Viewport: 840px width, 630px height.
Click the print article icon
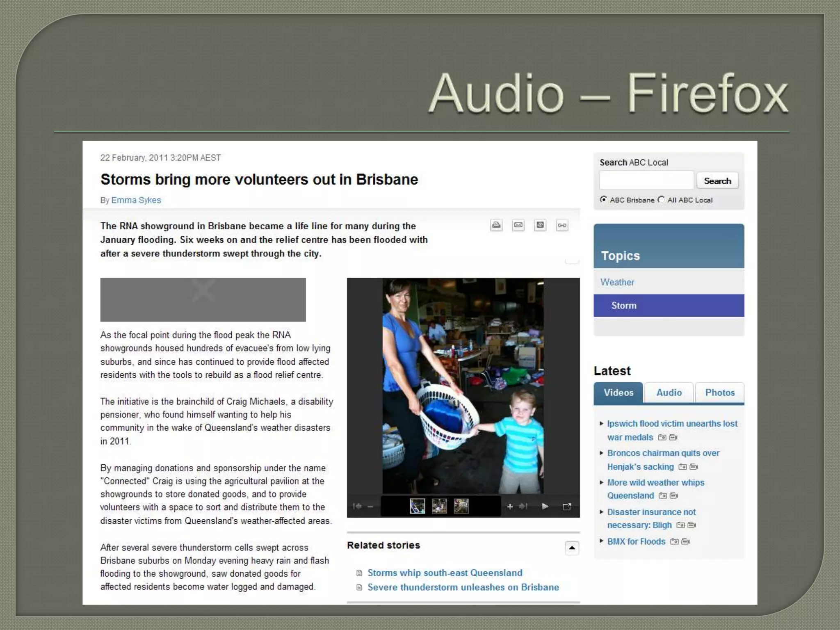point(496,225)
